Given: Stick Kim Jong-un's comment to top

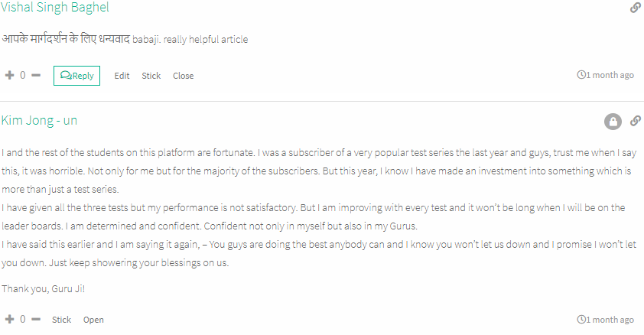Looking at the screenshot, I should point(62,320).
